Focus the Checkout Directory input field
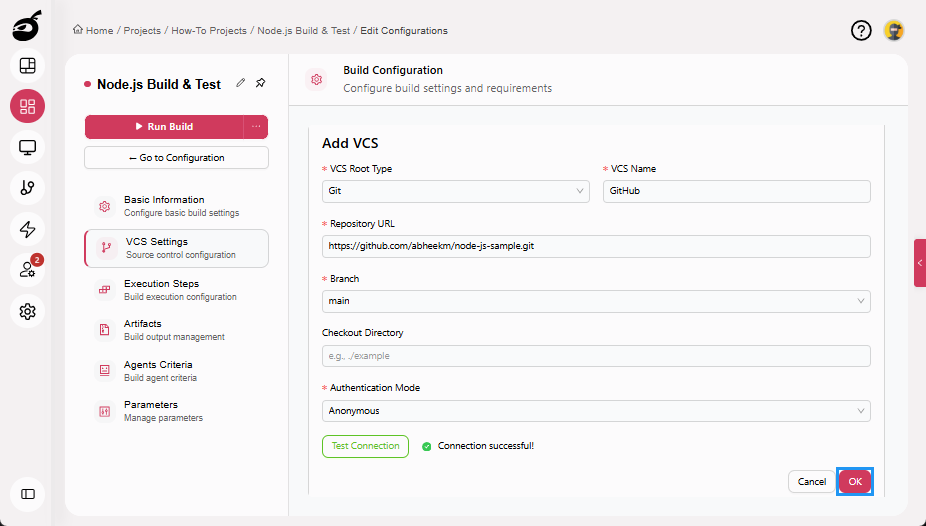Image resolution: width=926 pixels, height=526 pixels. (596, 356)
